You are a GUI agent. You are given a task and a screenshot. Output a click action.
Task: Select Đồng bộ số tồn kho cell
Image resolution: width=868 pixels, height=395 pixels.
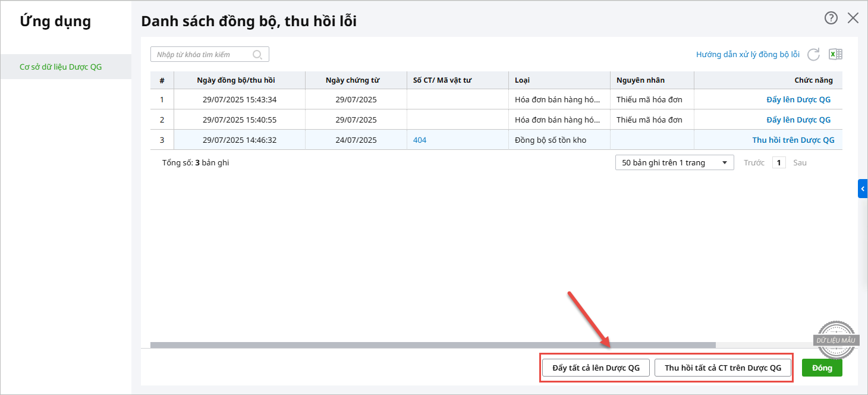(559, 140)
